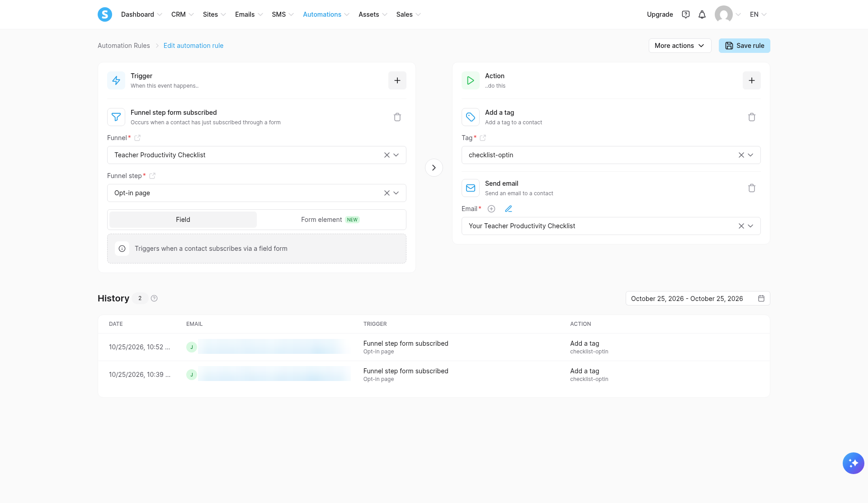The image size is (868, 503).
Task: Expand the Funnel dropdown
Action: (396, 155)
